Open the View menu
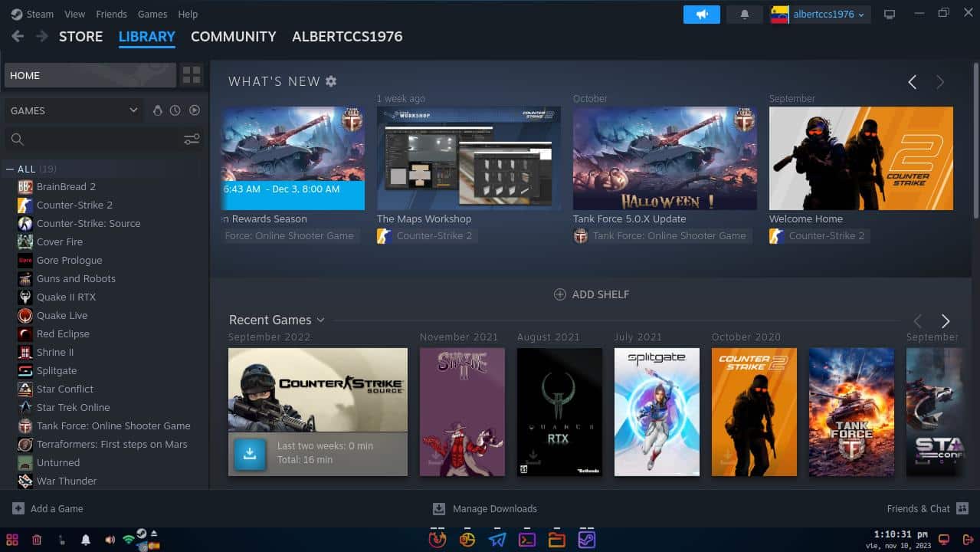 pyautogui.click(x=75, y=14)
